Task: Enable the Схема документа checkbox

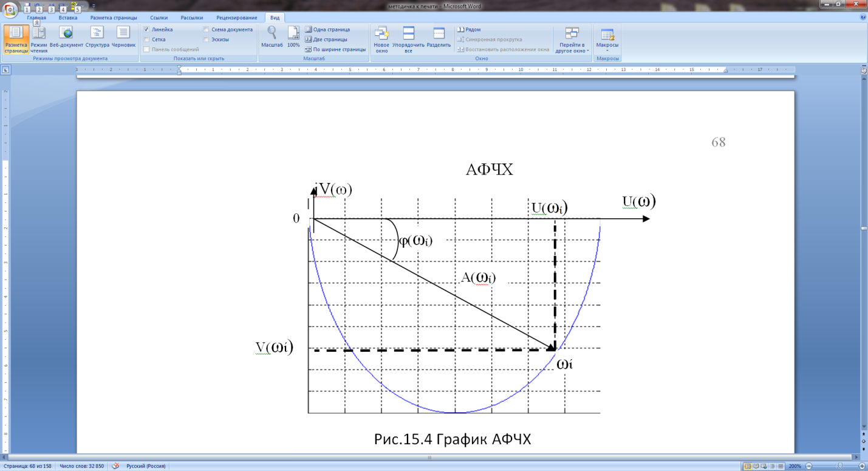Action: 207,29
